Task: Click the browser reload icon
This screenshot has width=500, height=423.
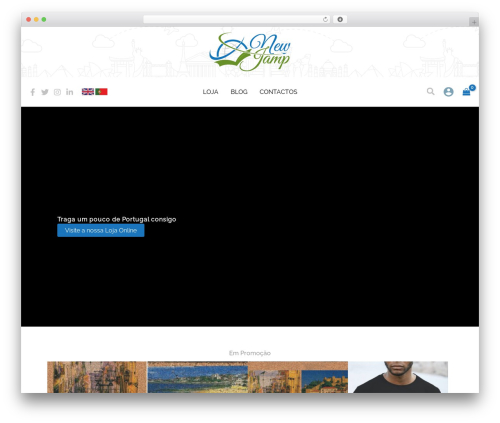Action: tap(325, 20)
